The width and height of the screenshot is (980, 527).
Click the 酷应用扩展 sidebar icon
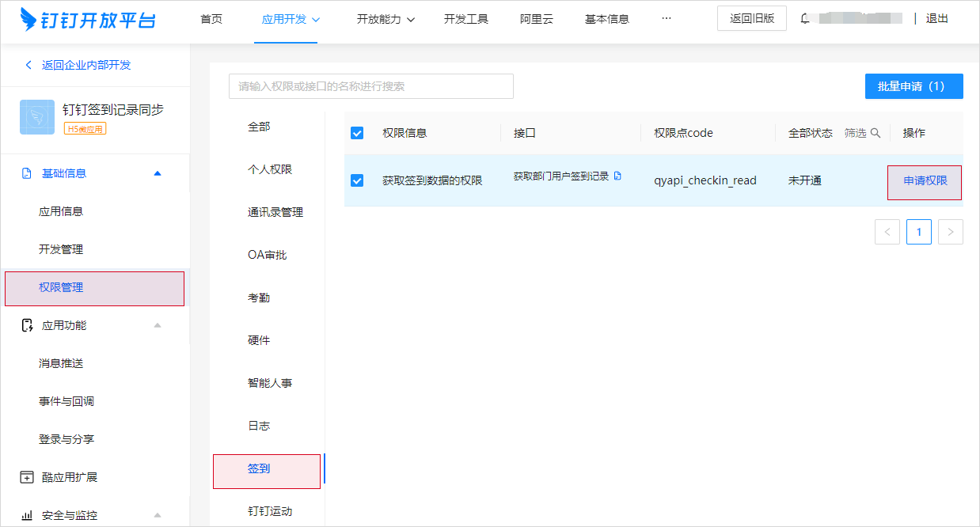(27, 477)
